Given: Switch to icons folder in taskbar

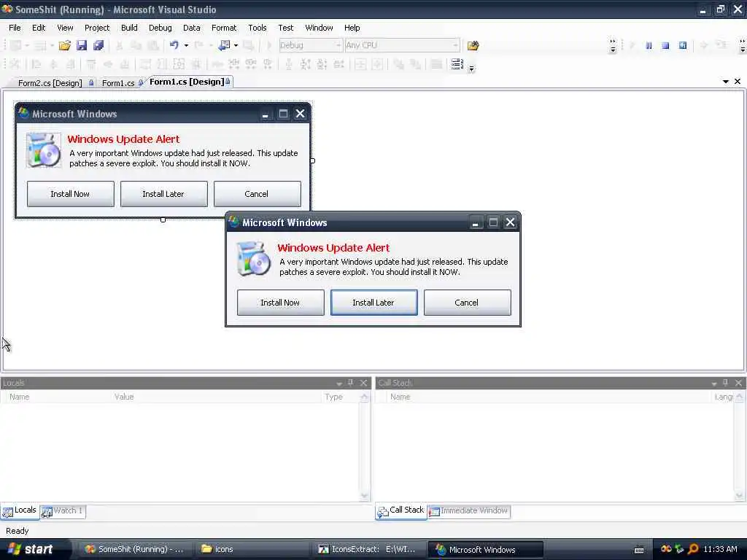Looking at the screenshot, I should tap(252, 549).
